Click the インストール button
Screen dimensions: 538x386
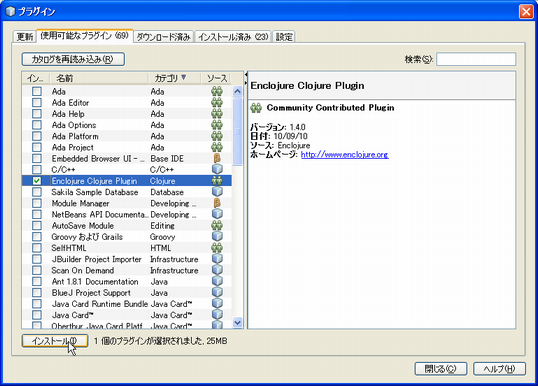(55, 341)
